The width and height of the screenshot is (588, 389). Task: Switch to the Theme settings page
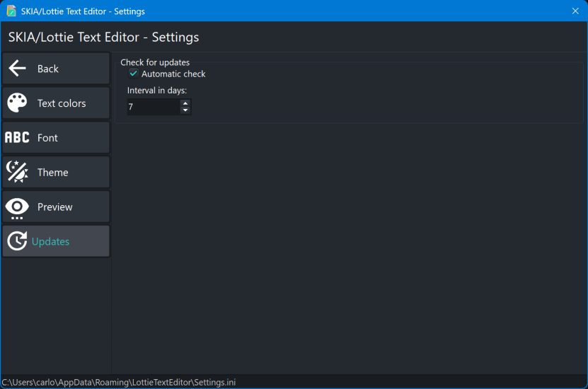point(56,172)
